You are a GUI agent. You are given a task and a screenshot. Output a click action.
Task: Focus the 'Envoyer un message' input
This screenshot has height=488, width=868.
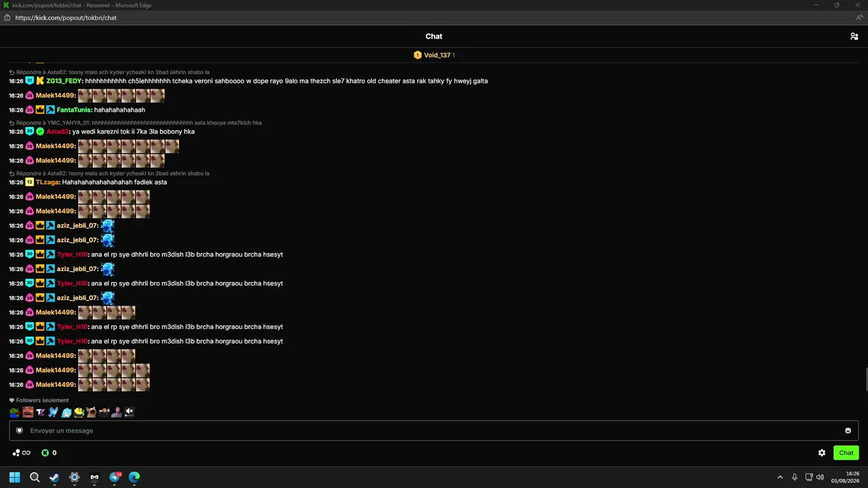point(434,430)
